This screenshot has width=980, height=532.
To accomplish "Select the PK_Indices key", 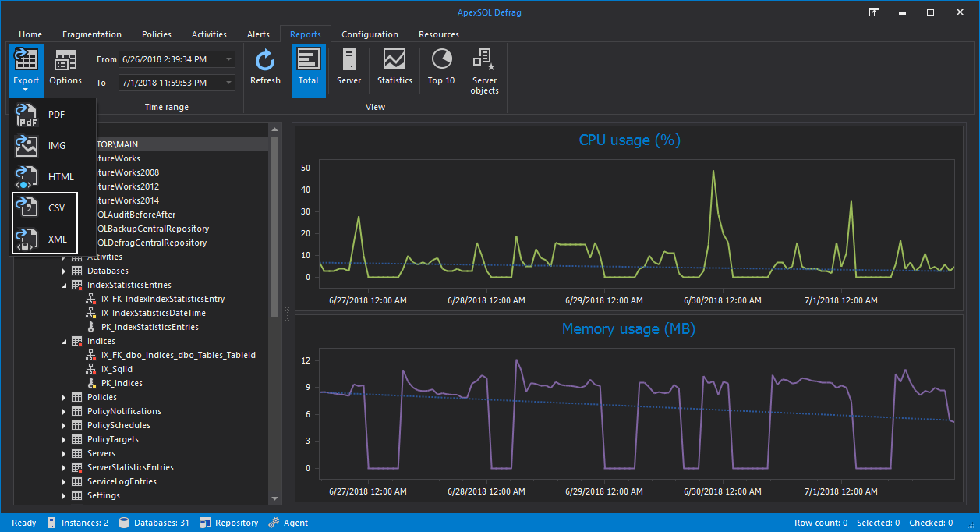I will [122, 383].
